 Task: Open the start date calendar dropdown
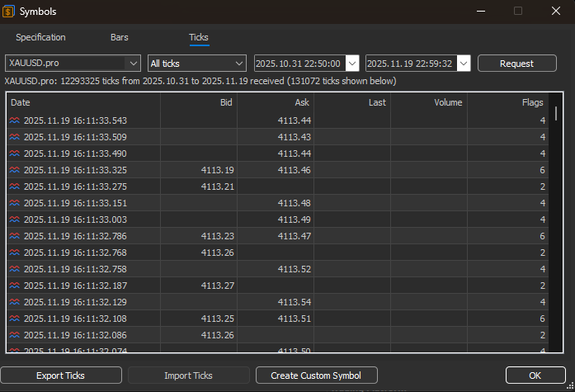click(x=352, y=64)
